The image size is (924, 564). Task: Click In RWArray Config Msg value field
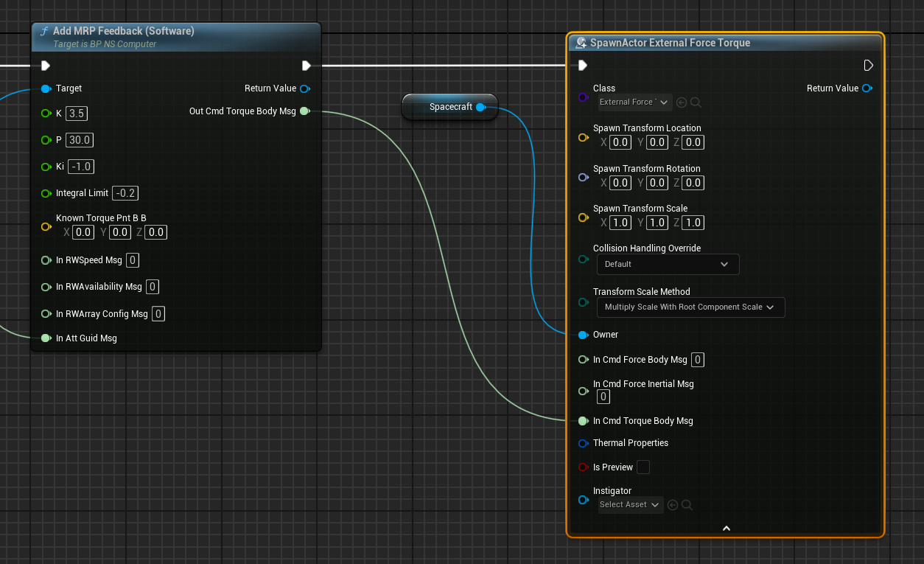tap(158, 314)
